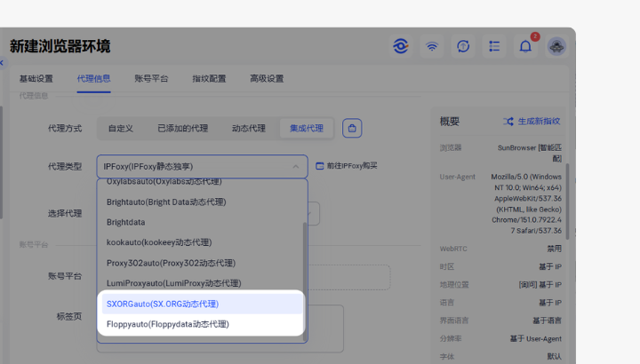Go to 指纹配置 tab
The image size is (640, 364).
coord(209,79)
